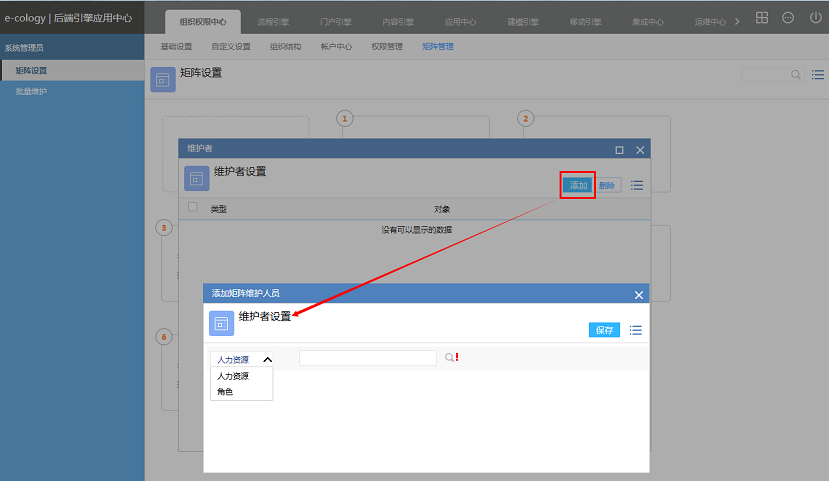
Task: Click the grid apps icon in top bar
Action: [x=762, y=17]
